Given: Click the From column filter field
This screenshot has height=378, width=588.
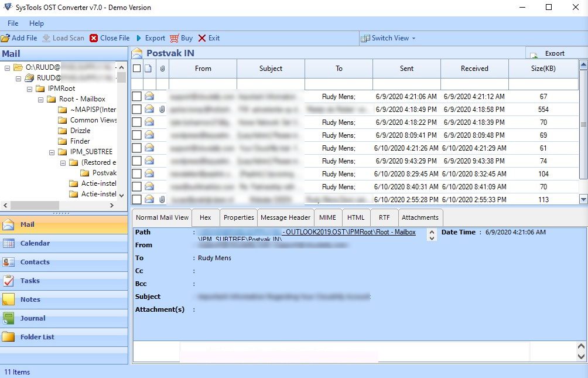Looking at the screenshot, I should coord(203,84).
